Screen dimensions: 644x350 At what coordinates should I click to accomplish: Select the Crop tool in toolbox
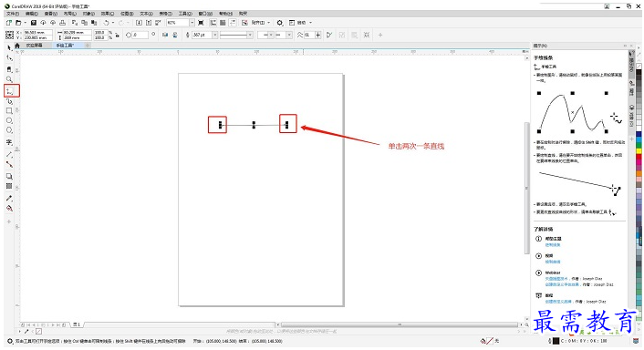point(9,69)
